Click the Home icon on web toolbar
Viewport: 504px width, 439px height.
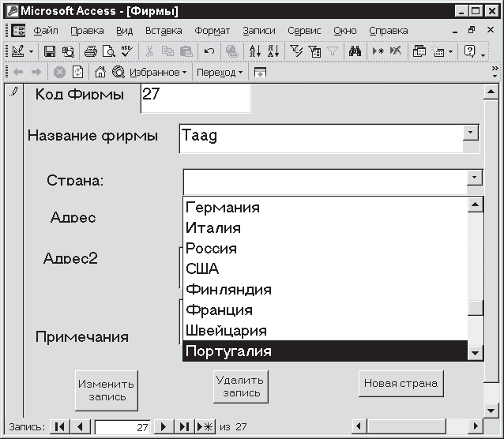pyautogui.click(x=100, y=72)
